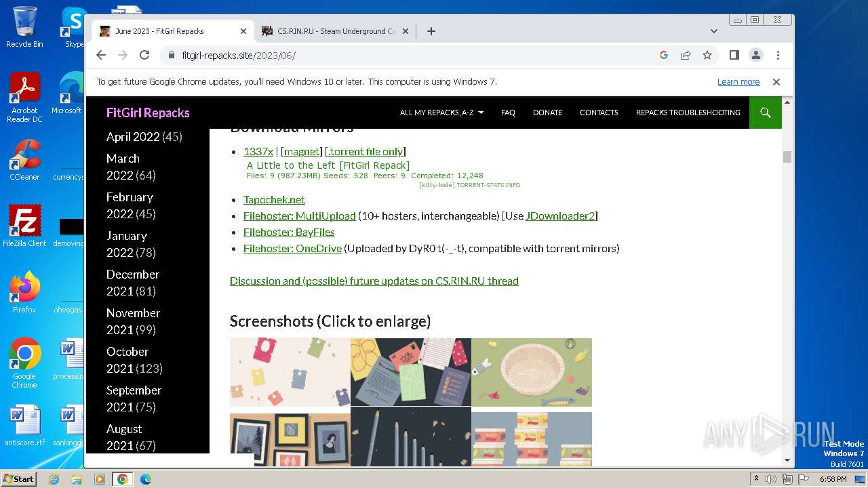Open Filehoster: OneDrive link

[x=292, y=249]
